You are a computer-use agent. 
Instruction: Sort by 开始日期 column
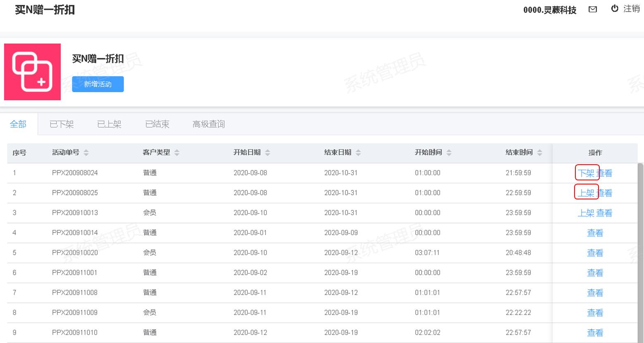coord(267,153)
